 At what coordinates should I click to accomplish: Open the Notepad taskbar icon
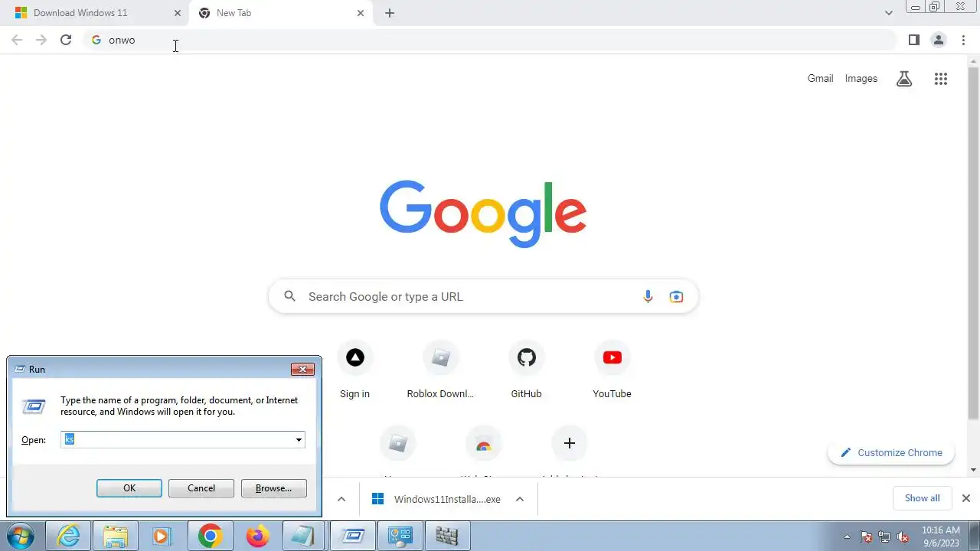[304, 536]
